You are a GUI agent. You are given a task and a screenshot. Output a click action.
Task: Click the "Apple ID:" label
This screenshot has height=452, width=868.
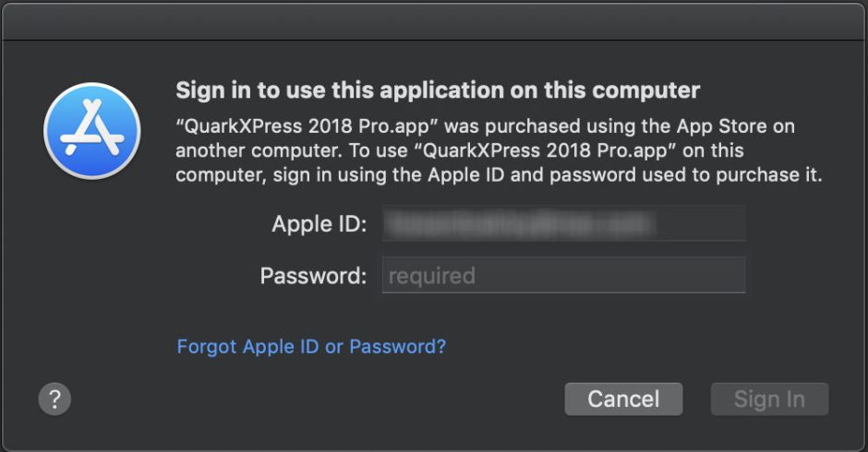(319, 224)
